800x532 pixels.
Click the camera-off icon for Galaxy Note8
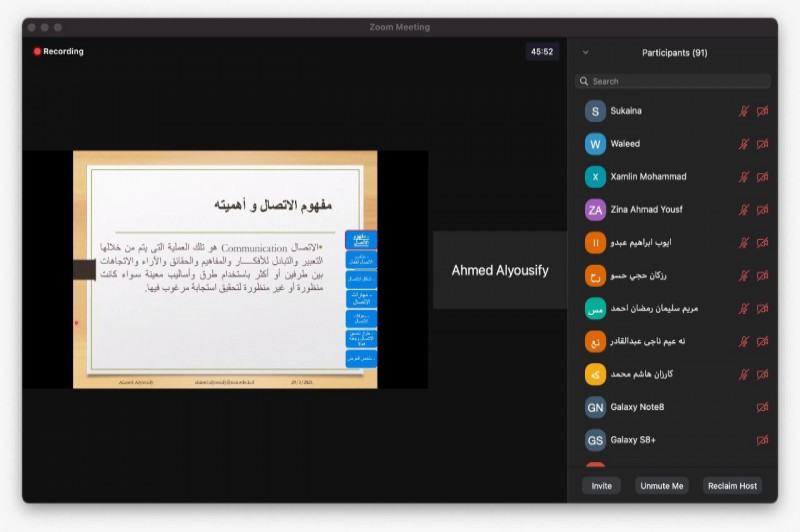tap(762, 407)
